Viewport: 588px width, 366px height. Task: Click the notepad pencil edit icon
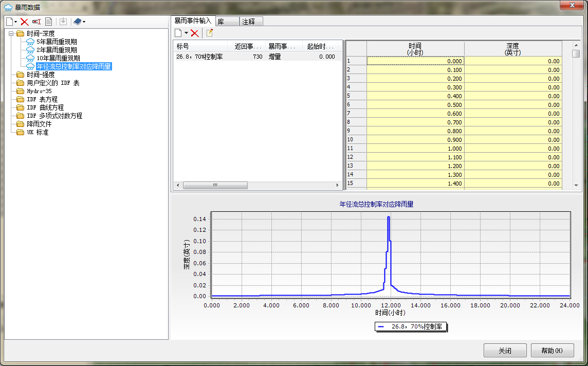210,33
